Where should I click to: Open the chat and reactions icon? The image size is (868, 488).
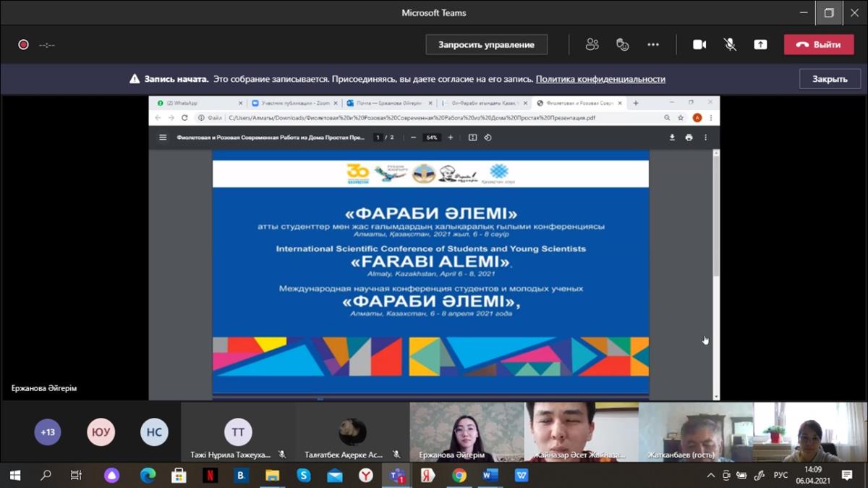coord(623,44)
